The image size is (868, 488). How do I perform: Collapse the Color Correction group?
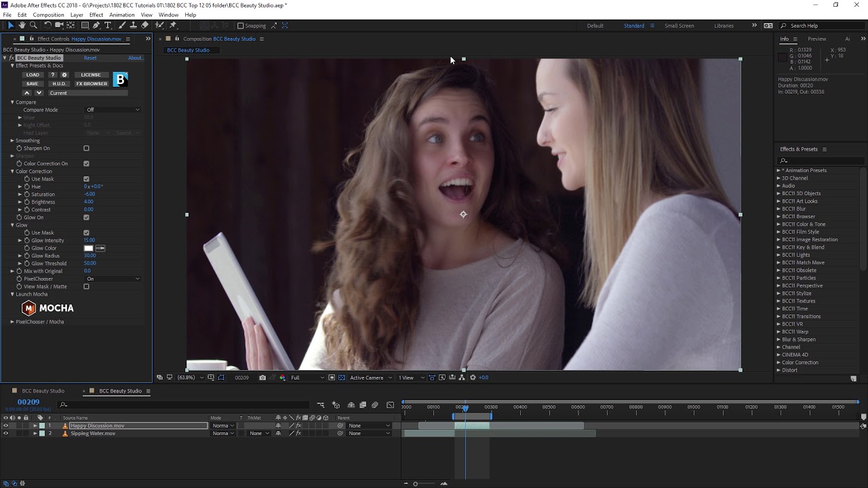point(12,171)
